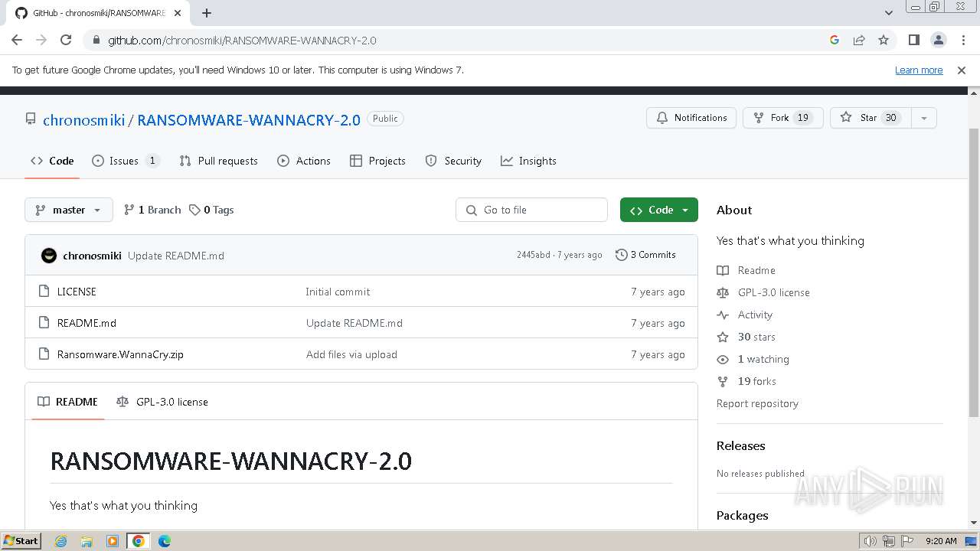Screen dimensions: 980x551
Task: Switch to Pull requests tab
Action: tap(218, 161)
